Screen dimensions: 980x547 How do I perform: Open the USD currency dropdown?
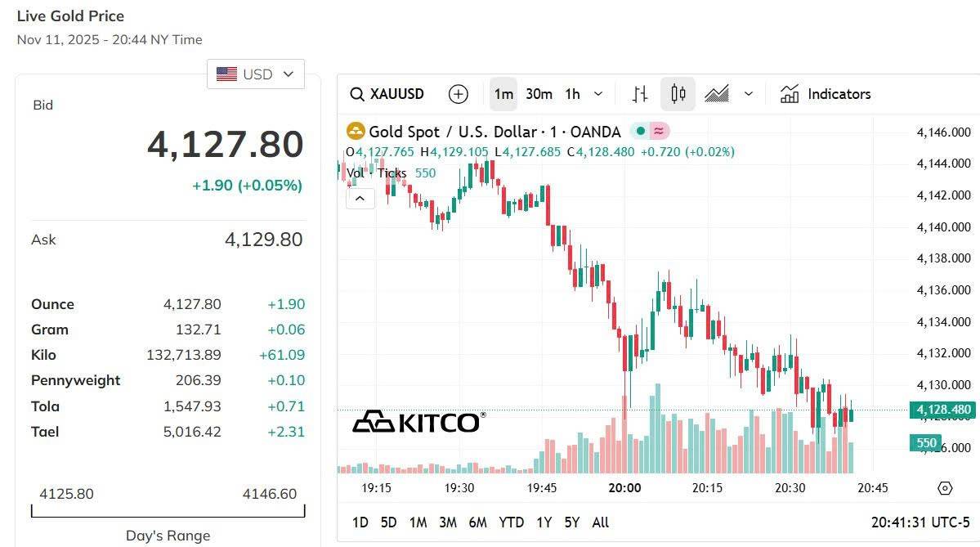255,74
